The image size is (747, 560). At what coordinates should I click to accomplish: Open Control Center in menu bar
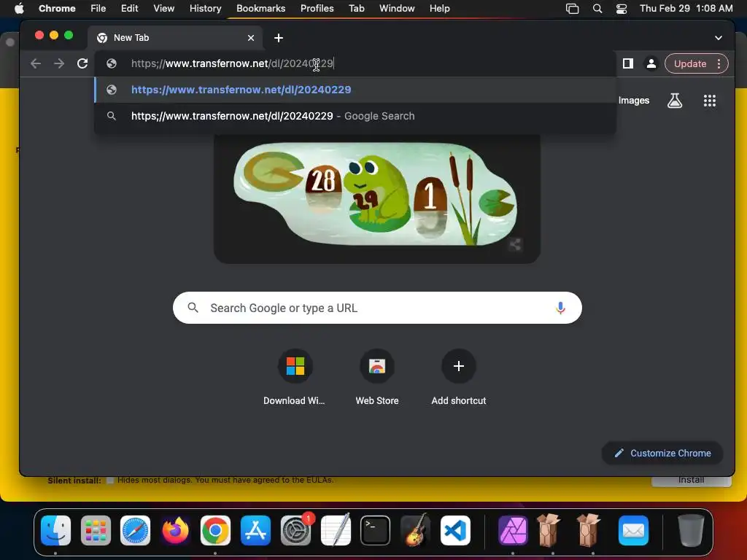622,9
